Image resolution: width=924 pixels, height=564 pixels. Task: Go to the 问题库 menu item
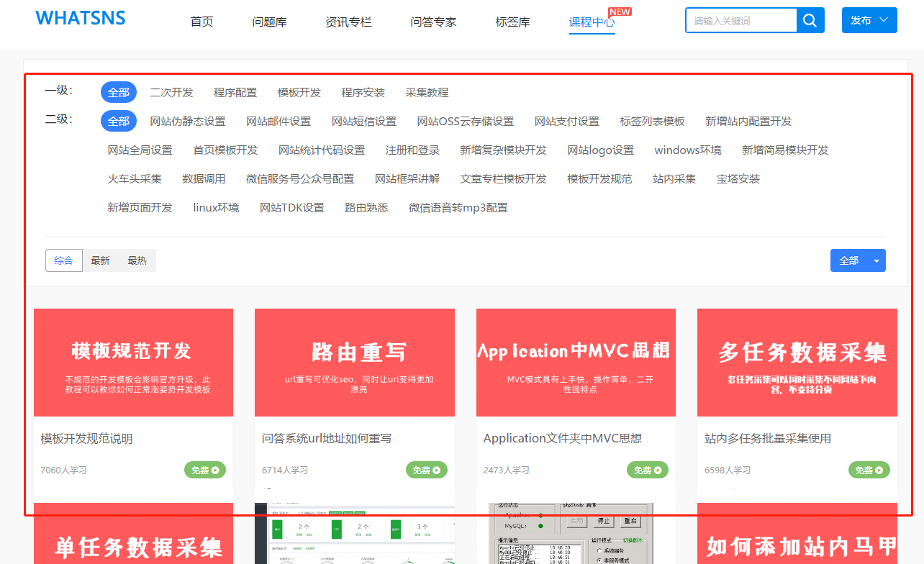(x=269, y=22)
